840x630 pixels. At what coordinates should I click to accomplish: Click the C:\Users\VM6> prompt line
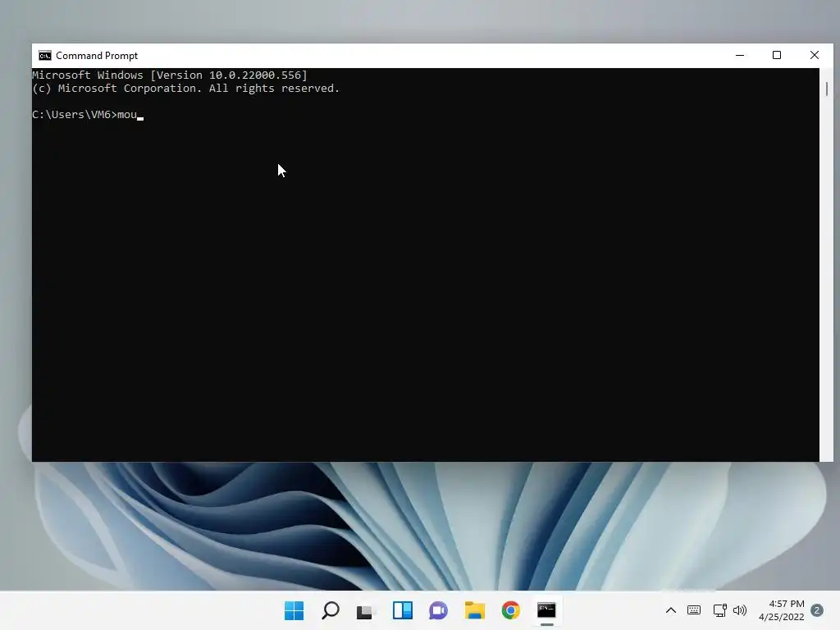pyautogui.click(x=87, y=115)
